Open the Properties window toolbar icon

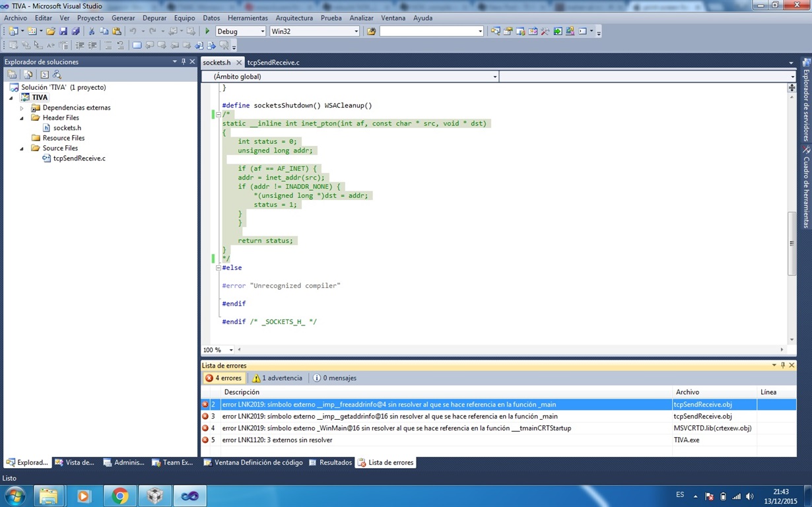(508, 31)
